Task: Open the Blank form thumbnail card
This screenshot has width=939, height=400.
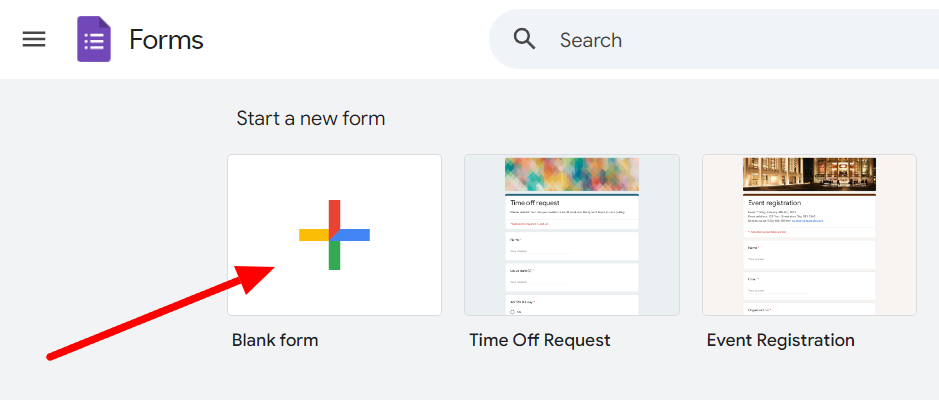Action: pyautogui.click(x=334, y=235)
